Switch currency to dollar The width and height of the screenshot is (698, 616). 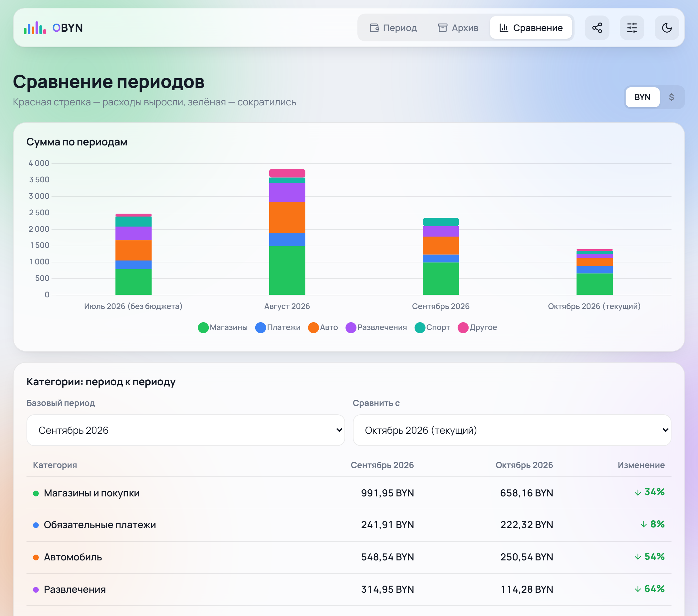671,97
